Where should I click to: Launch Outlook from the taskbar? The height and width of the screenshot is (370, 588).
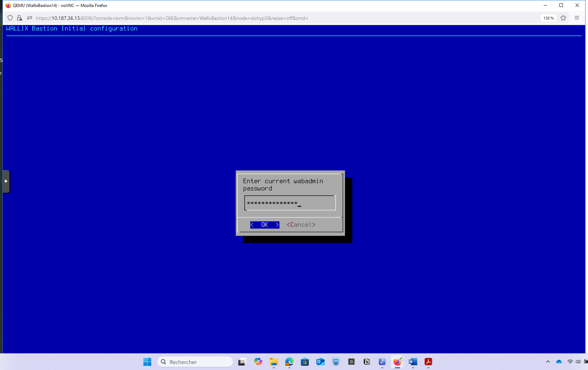click(x=320, y=362)
